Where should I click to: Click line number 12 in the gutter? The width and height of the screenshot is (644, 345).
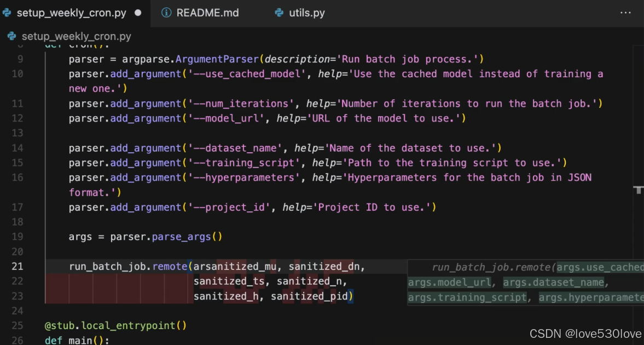(18, 118)
